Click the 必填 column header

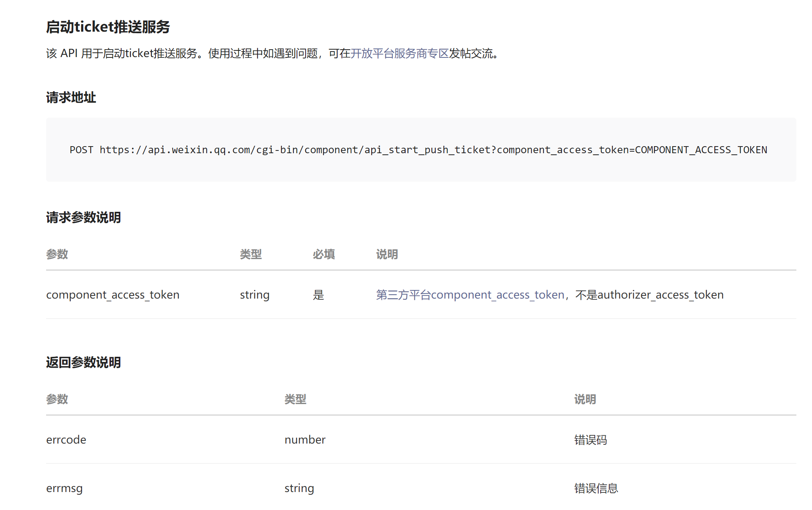coord(324,254)
